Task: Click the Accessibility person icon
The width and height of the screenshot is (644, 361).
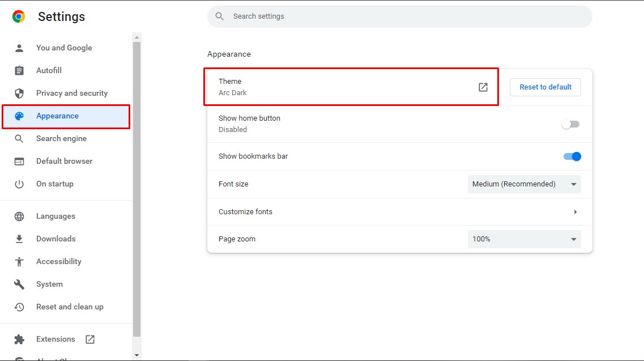Action: click(19, 262)
